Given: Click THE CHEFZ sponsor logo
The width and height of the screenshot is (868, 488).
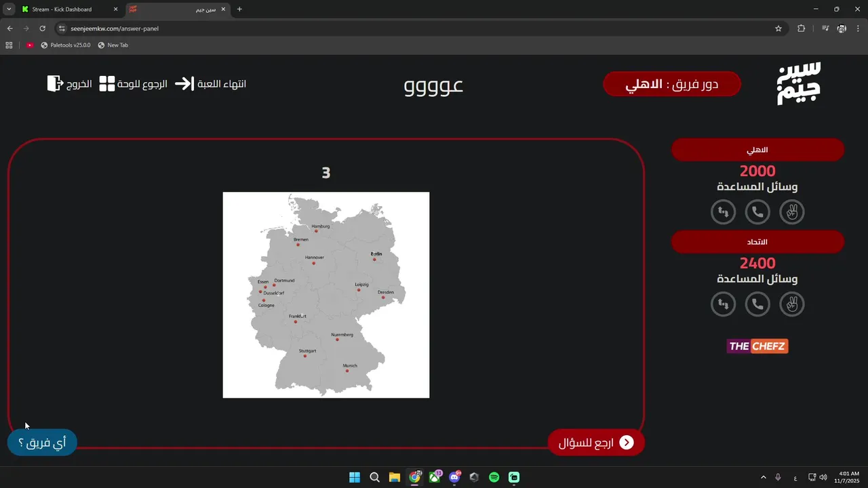Looking at the screenshot, I should point(757,346).
